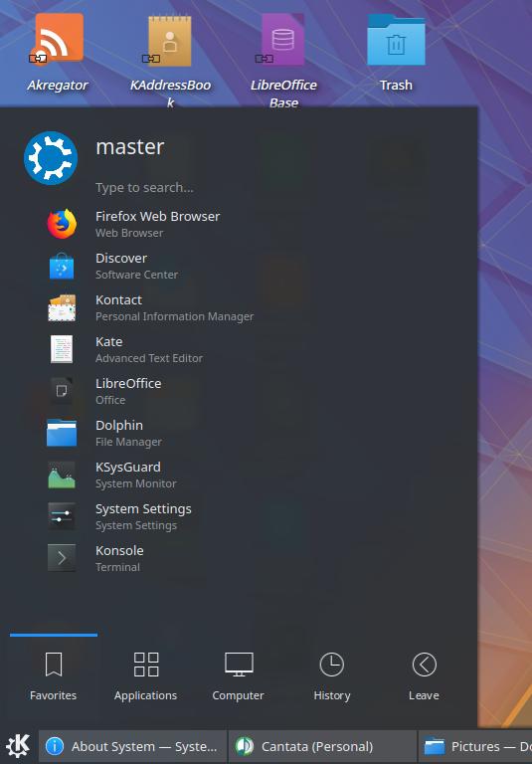
Task: Click the KDE application launcher button
Action: [18, 746]
